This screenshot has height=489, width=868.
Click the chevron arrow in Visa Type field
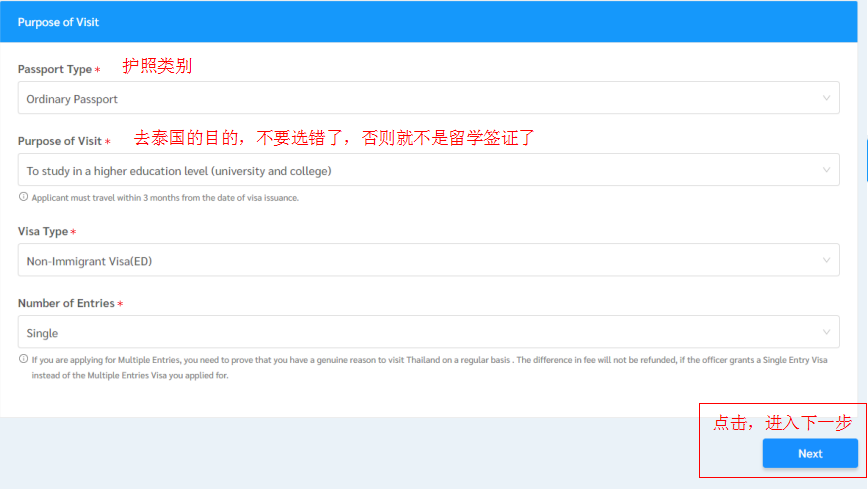826,261
